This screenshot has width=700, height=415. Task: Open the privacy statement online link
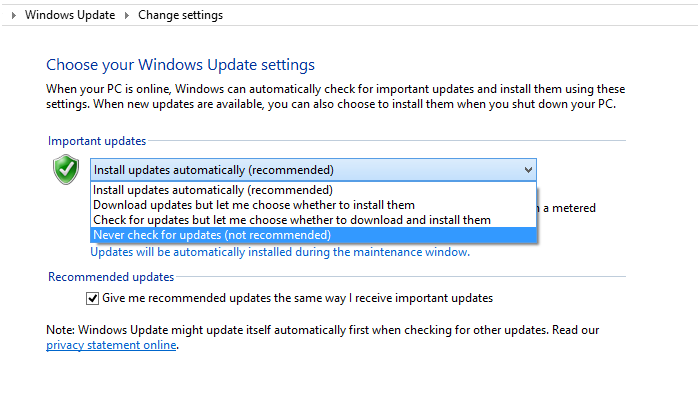coord(111,345)
